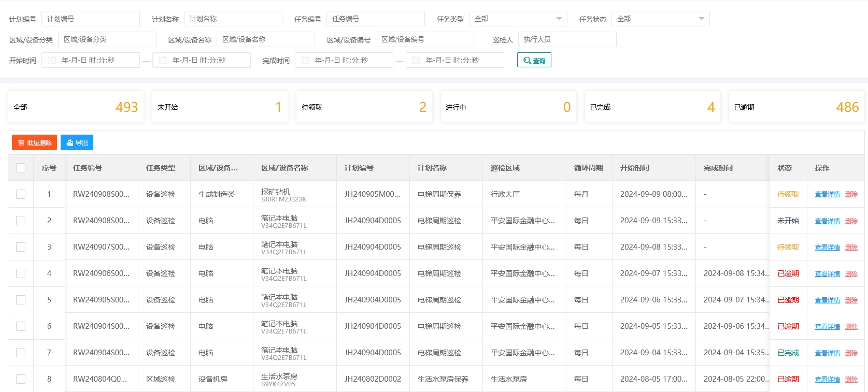Focus the 计划名称 input field
Viewport: 868px width, 392px height.
coord(233,19)
